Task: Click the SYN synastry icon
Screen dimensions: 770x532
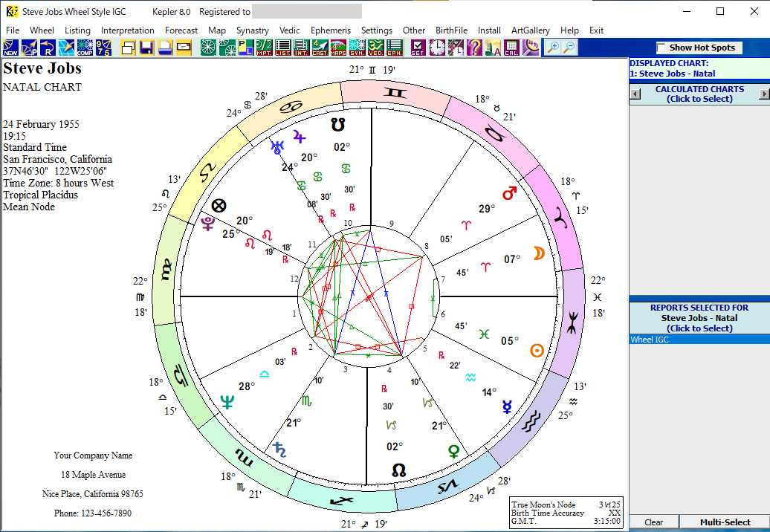Action: click(x=357, y=48)
